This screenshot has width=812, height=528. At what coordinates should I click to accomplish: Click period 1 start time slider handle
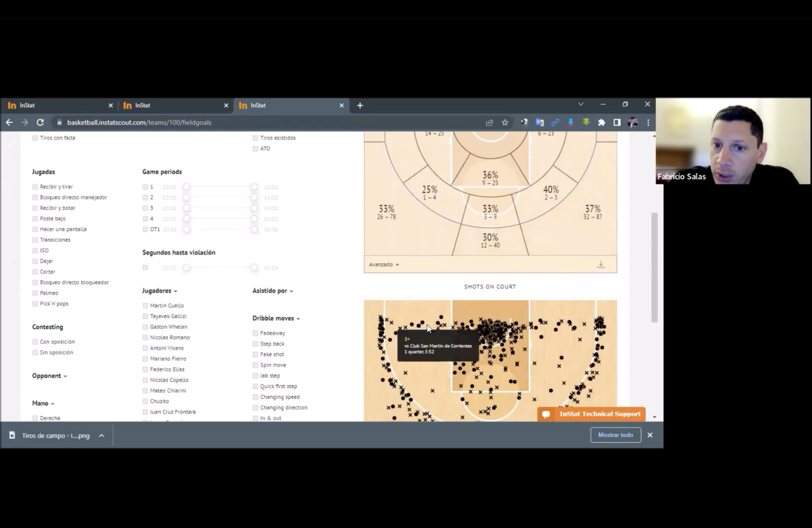coord(186,187)
